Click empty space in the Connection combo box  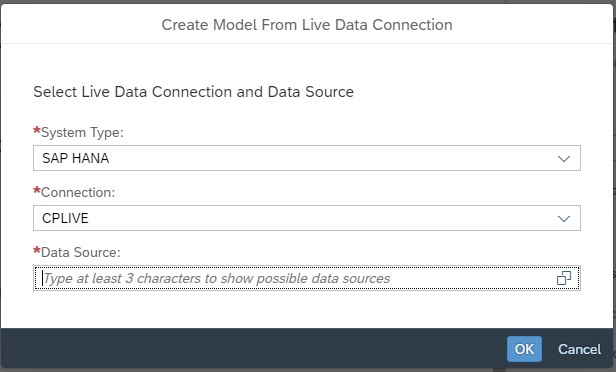click(x=322, y=218)
